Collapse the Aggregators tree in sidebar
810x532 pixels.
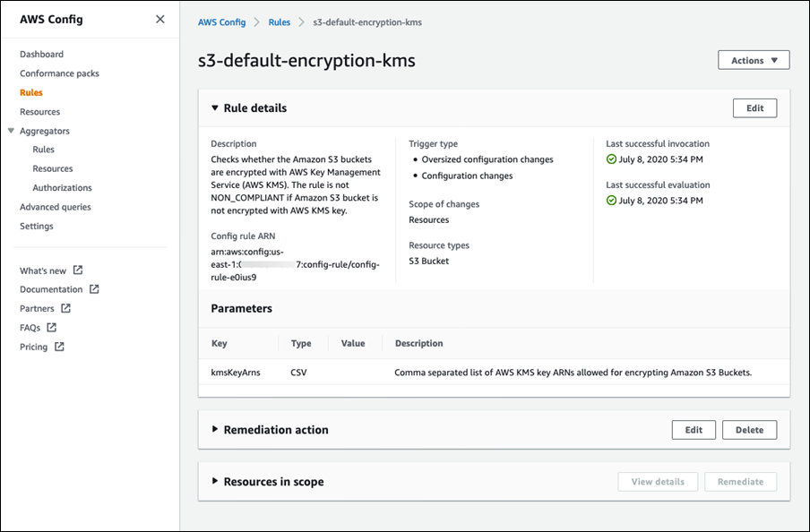pos(11,131)
